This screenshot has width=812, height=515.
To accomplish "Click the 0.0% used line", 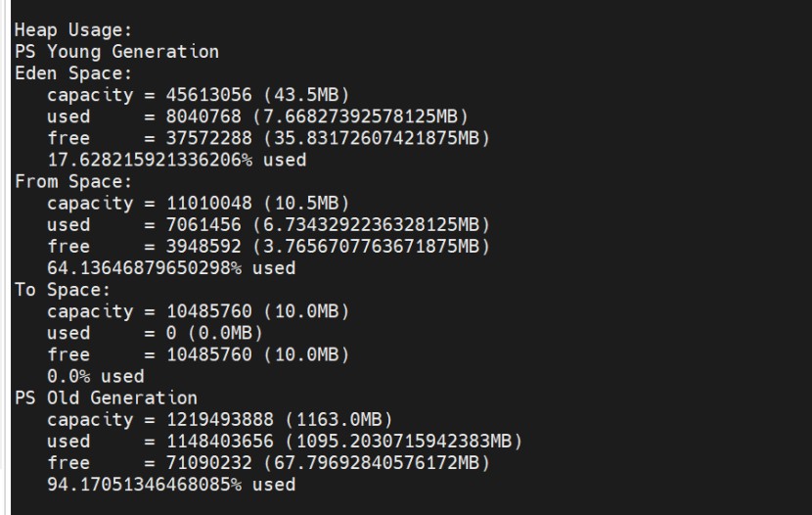I will tap(96, 377).
